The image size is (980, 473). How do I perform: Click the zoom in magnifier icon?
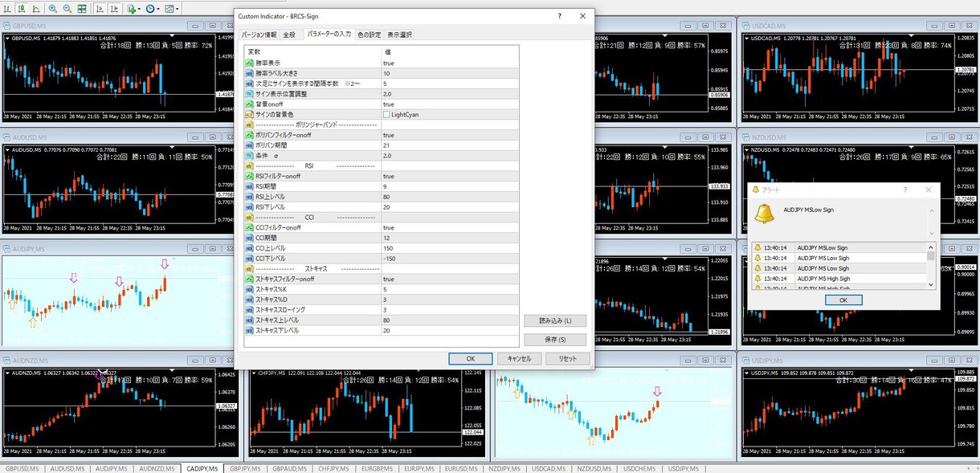[x=53, y=9]
